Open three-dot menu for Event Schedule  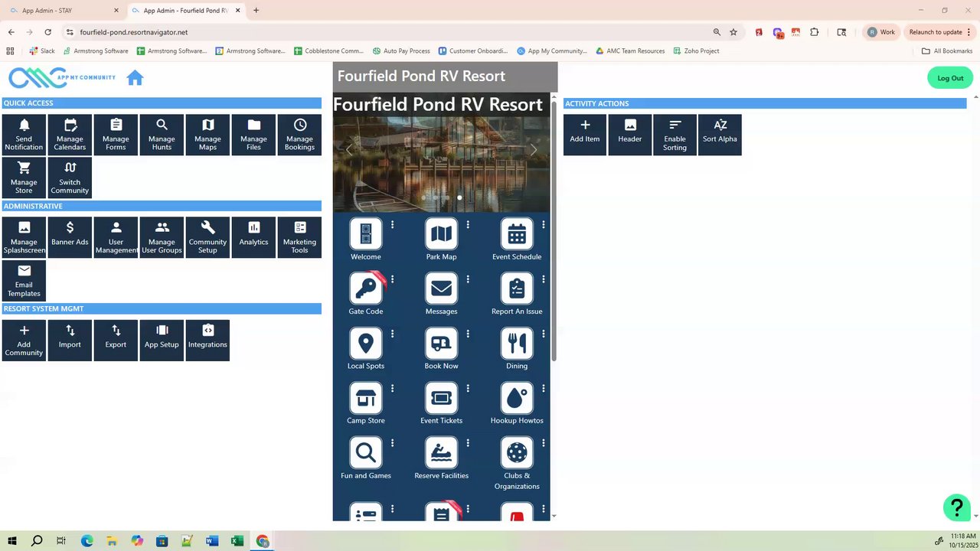pyautogui.click(x=544, y=224)
